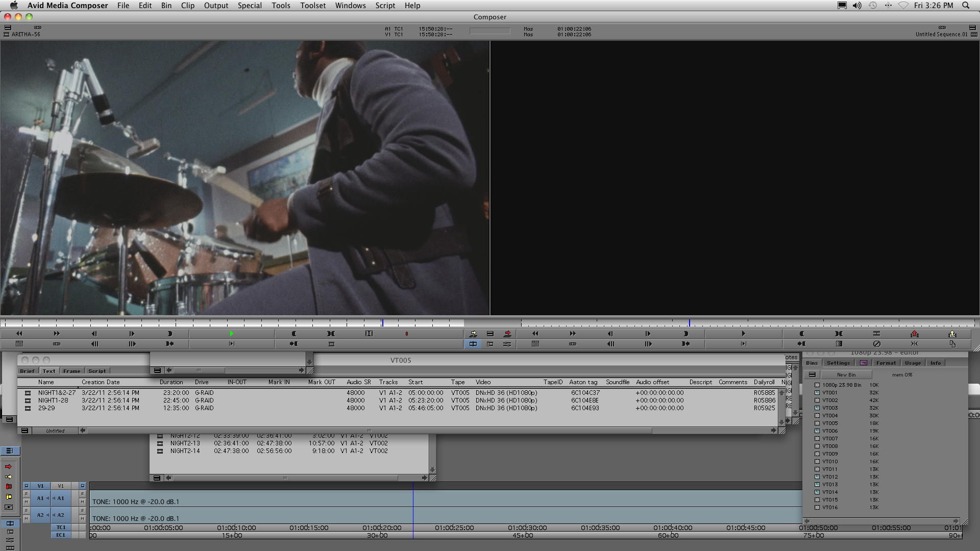Click the Splice-in yellow arrow button
This screenshot has width=980, height=551.
(x=473, y=334)
